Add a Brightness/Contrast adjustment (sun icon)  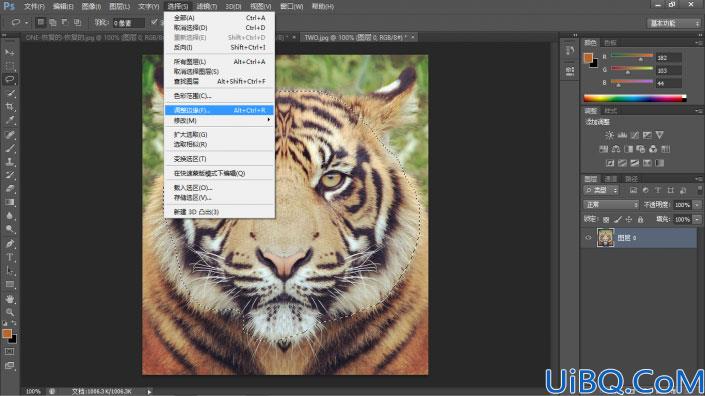609,135
